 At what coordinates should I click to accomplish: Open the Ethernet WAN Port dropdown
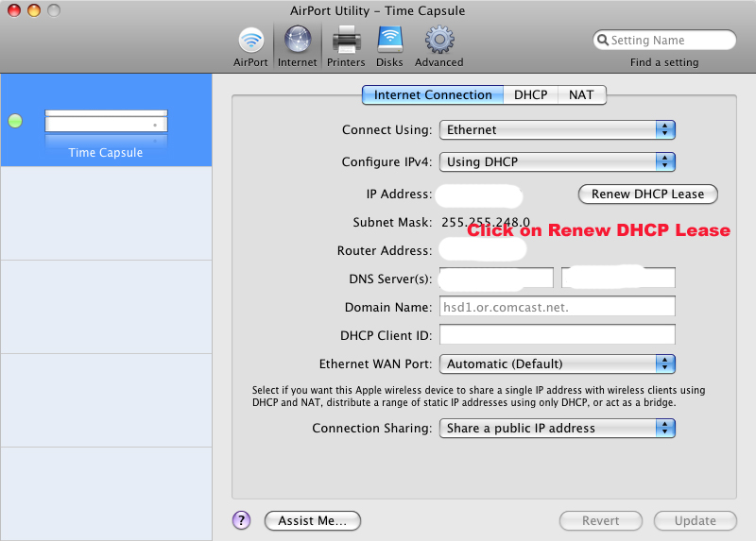pos(558,363)
